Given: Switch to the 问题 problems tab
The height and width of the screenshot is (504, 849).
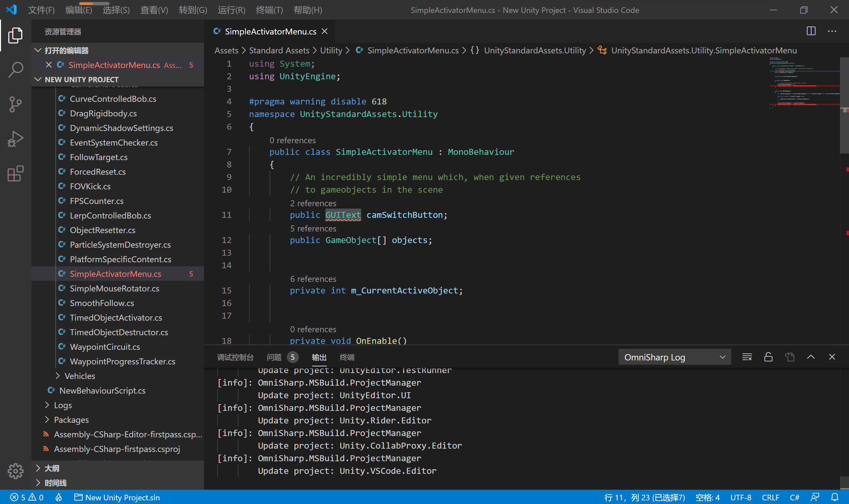Looking at the screenshot, I should click(x=282, y=357).
